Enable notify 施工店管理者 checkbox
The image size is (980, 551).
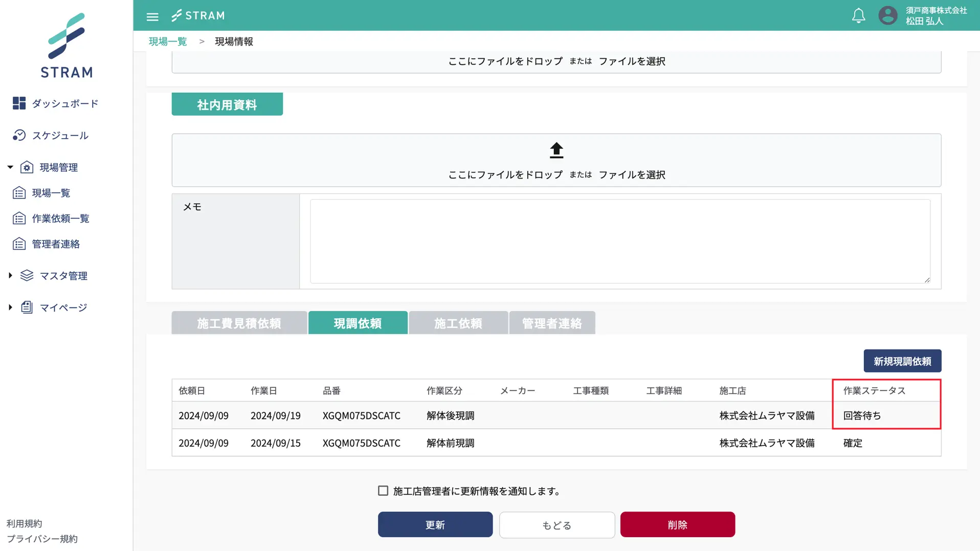coord(383,491)
